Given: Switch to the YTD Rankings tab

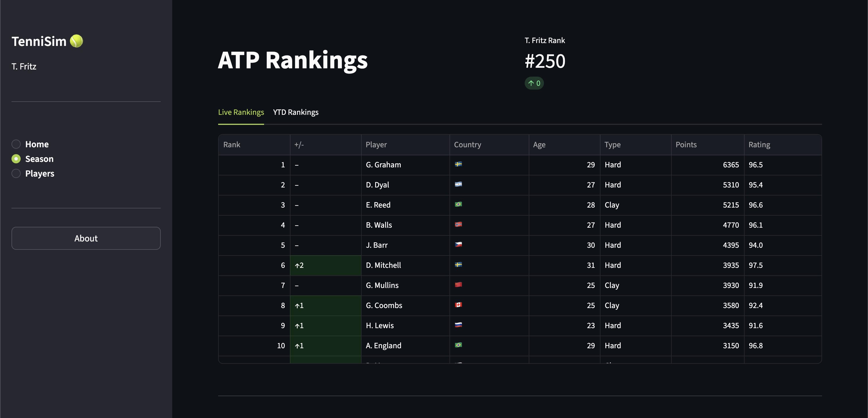Looking at the screenshot, I should (296, 112).
